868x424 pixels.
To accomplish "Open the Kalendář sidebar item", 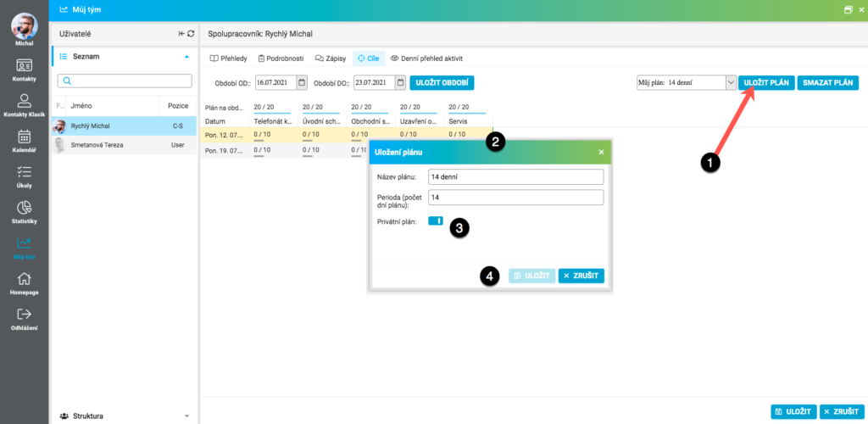I will pyautogui.click(x=24, y=141).
